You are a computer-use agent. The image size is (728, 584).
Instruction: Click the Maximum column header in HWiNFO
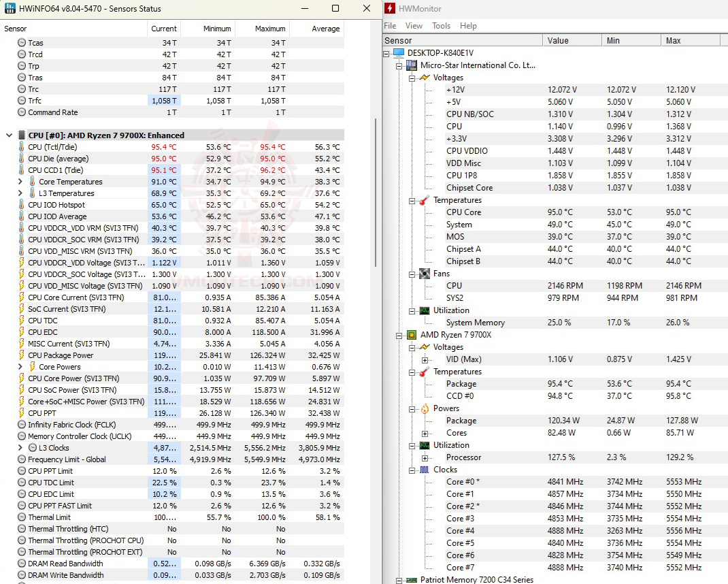pos(263,29)
